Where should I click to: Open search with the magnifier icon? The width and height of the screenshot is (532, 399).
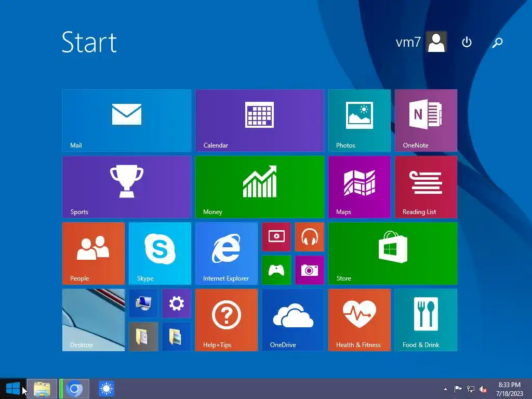click(497, 43)
